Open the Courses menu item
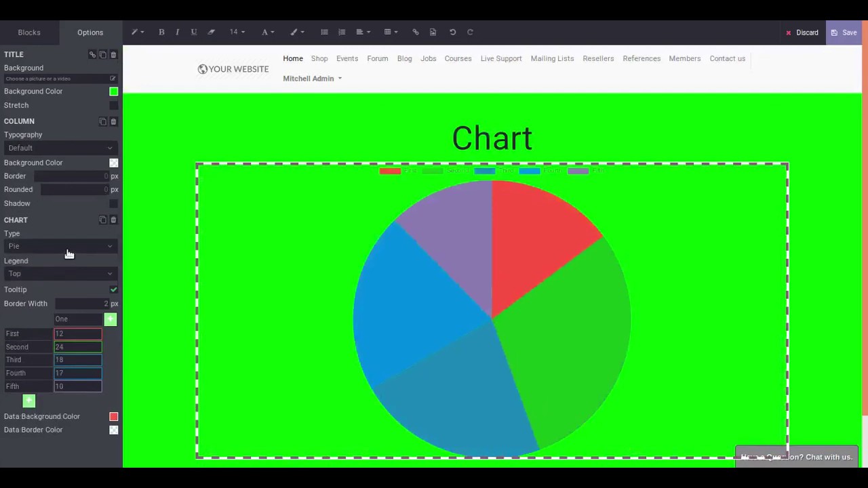 458,58
